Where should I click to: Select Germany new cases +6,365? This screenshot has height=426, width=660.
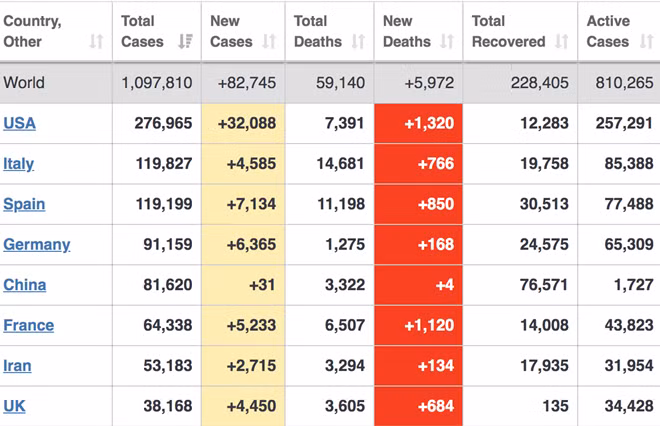tap(251, 245)
